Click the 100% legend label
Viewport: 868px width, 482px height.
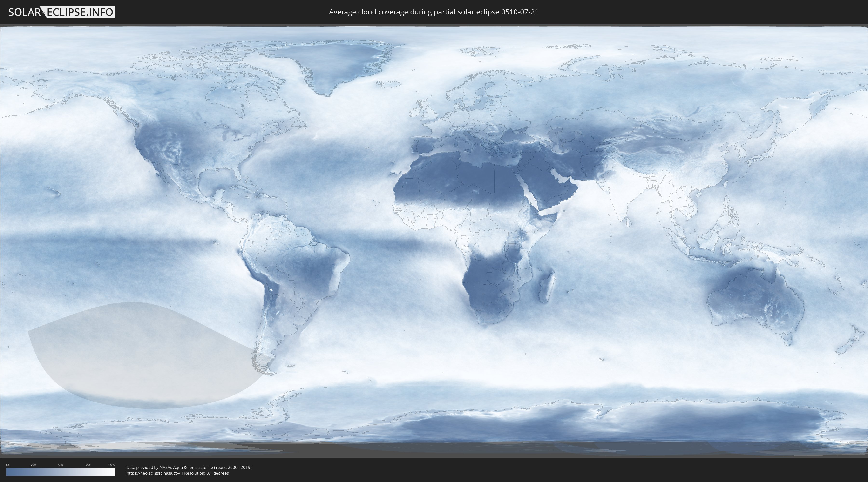(x=112, y=465)
